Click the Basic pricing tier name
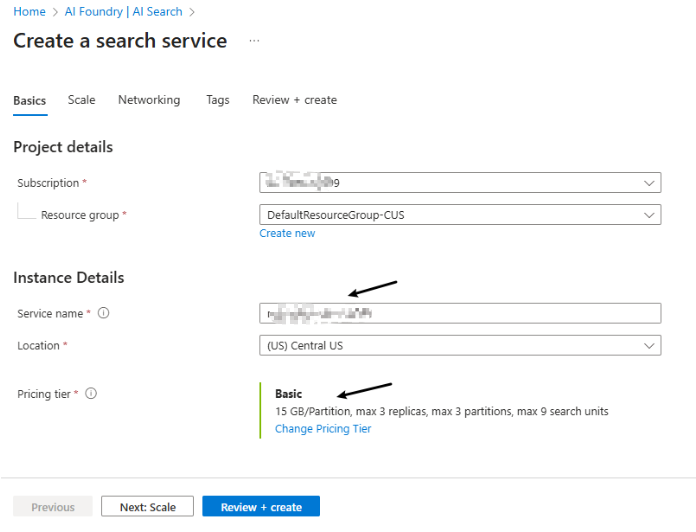This screenshot has height=532, width=696. tap(289, 394)
